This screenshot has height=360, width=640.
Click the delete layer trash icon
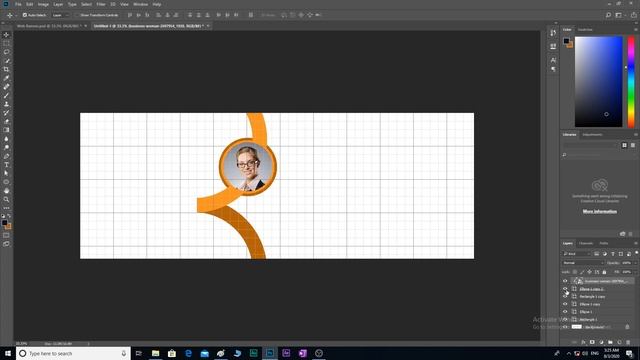[628, 342]
